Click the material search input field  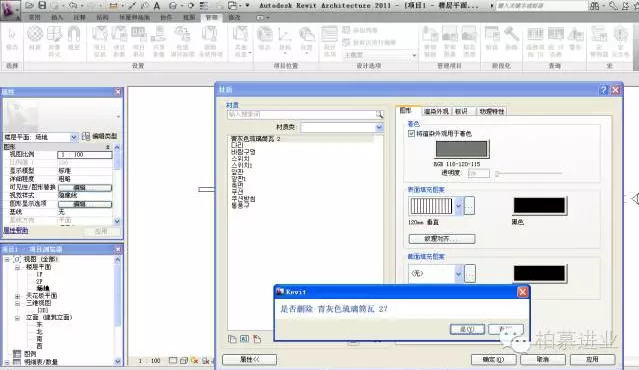coord(301,115)
